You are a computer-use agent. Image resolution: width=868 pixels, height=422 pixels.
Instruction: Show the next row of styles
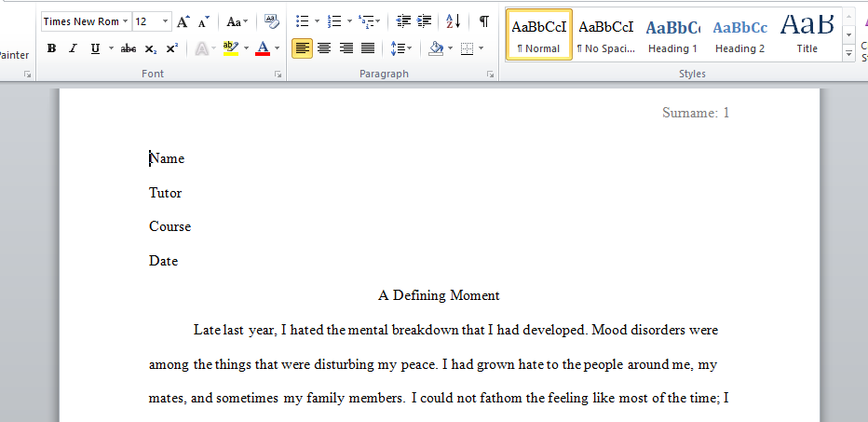click(x=849, y=34)
